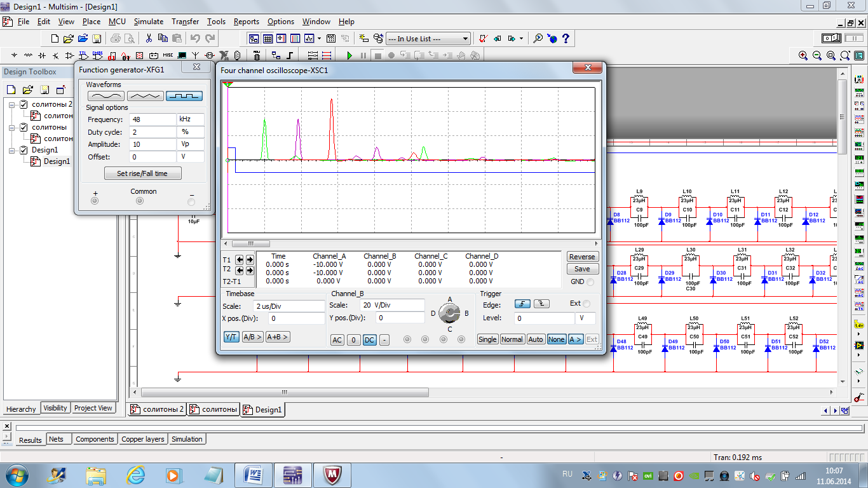
Task: Click the oscilloscope horizontal scrollbar thumb
Action: (250, 243)
